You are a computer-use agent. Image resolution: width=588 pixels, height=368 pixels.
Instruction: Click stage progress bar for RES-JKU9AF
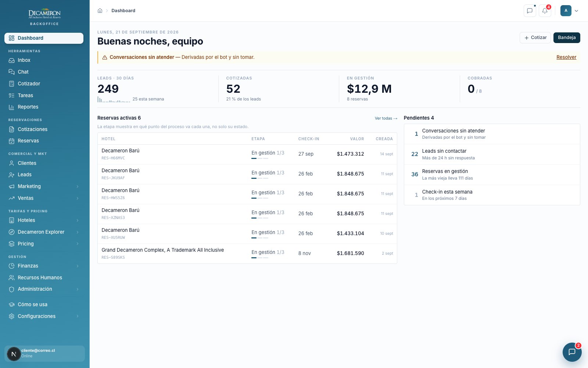click(x=260, y=178)
